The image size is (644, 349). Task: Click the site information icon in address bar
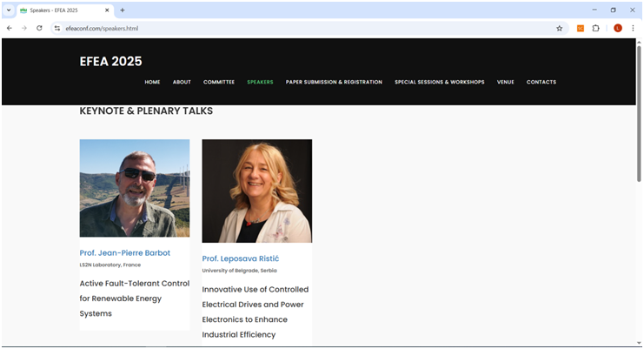tap(57, 28)
